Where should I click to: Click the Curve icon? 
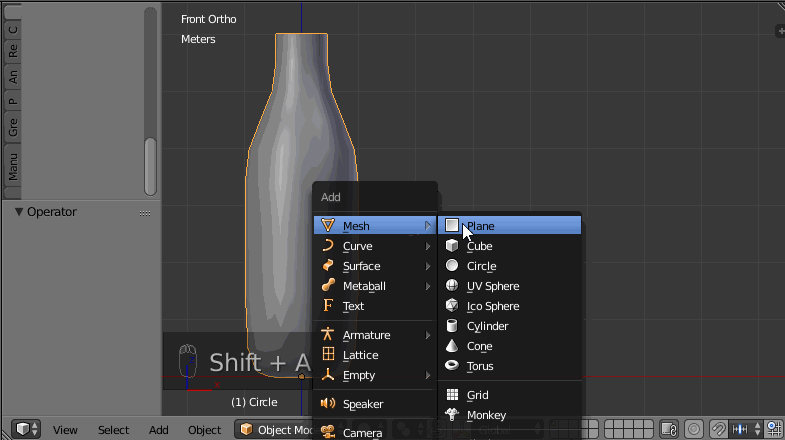(328, 245)
